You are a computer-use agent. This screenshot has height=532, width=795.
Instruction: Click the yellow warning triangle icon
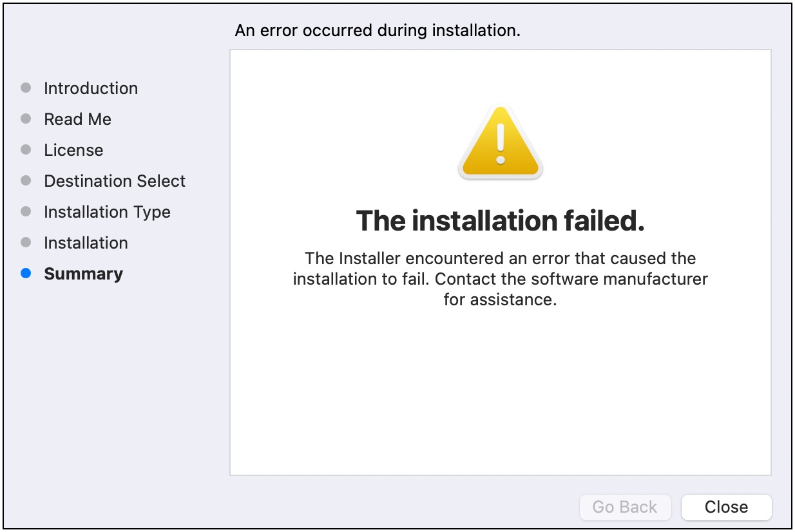[x=500, y=143]
